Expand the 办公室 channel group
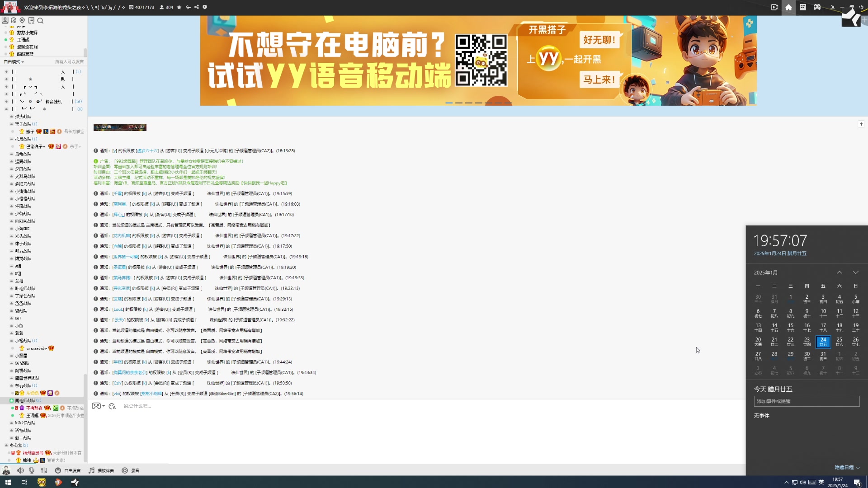Image resolution: width=868 pixels, height=488 pixels. coord(16,446)
